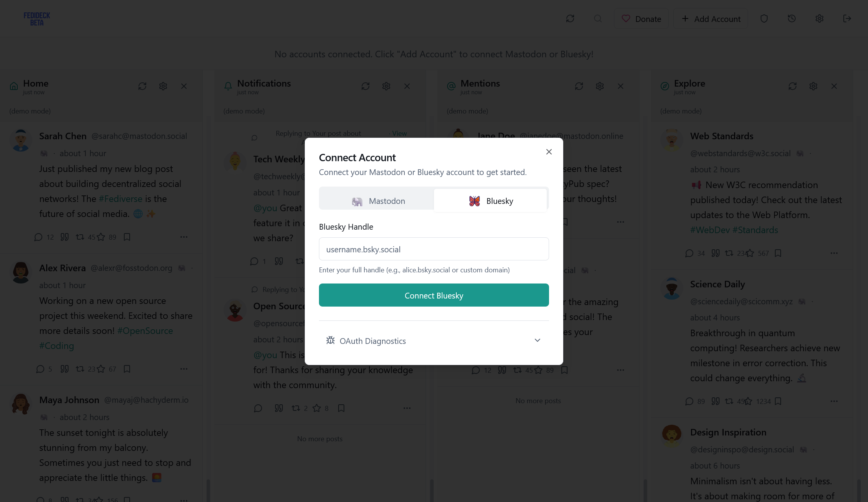The width and height of the screenshot is (868, 502).
Task: Expand the OAuth Diagnostics section
Action: 434,341
